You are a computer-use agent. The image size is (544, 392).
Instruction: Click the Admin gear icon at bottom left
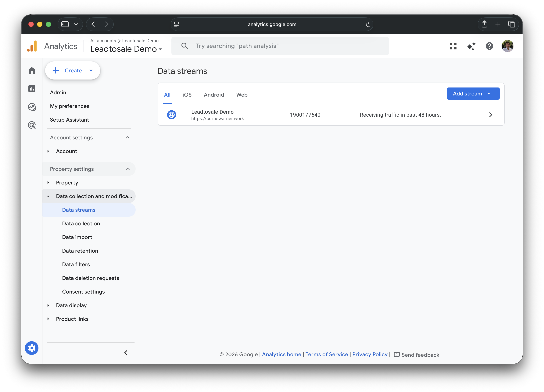(32, 348)
